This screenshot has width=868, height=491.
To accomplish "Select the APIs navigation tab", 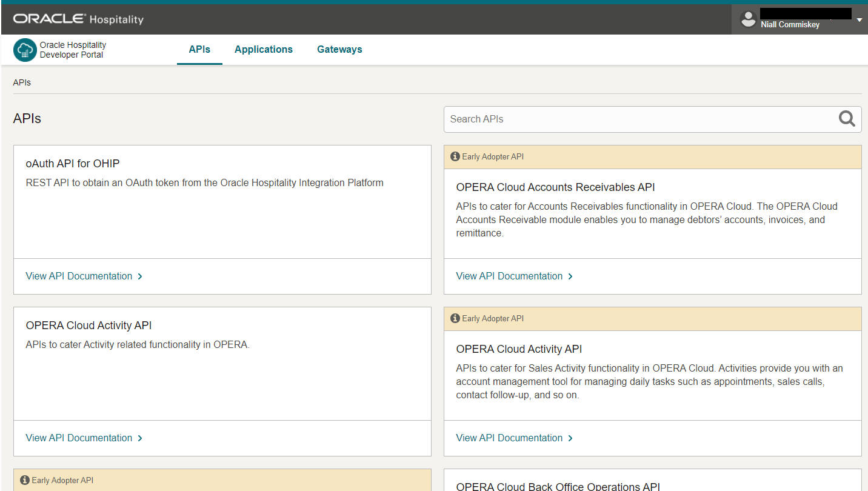I will (x=199, y=49).
